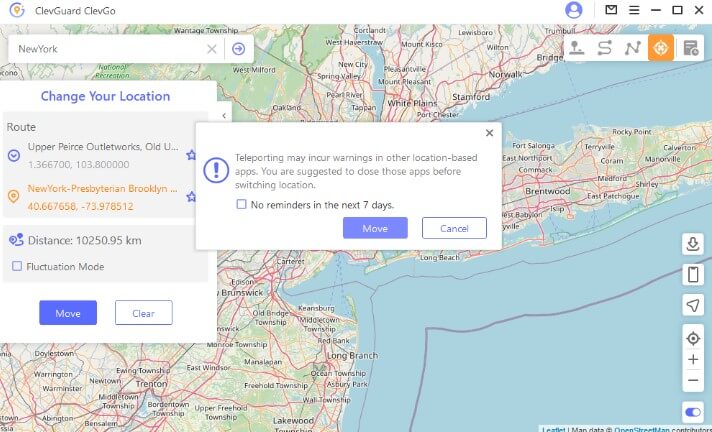Select the Joystick mode icon
Screen dimensions: 712x432
click(577, 48)
